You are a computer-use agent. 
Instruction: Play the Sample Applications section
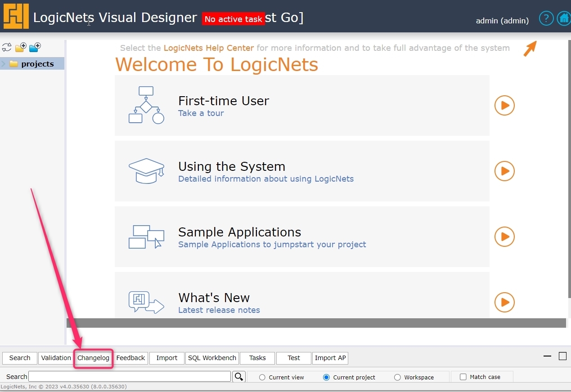pos(504,236)
